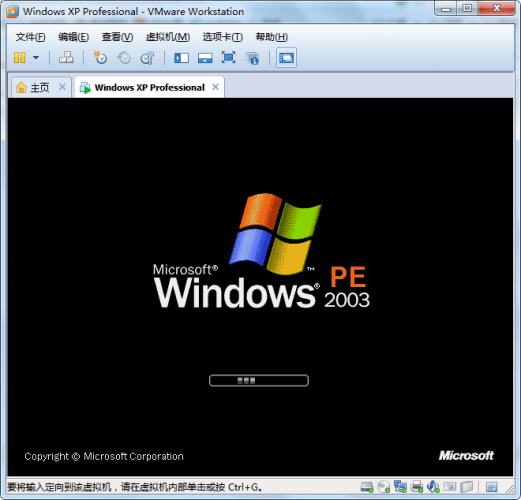Toggle the library sidebar view icon
The image size is (521, 500).
point(181,58)
